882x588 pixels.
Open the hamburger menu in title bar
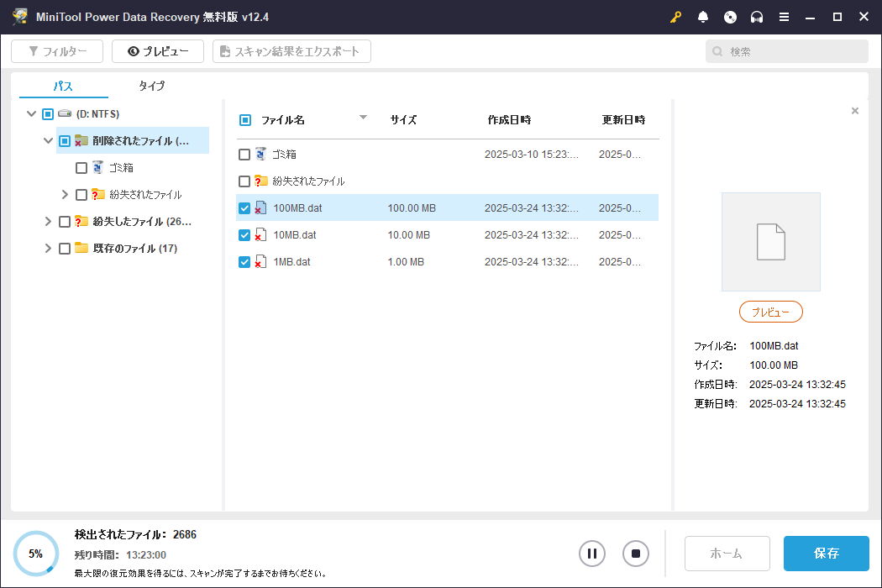784,16
